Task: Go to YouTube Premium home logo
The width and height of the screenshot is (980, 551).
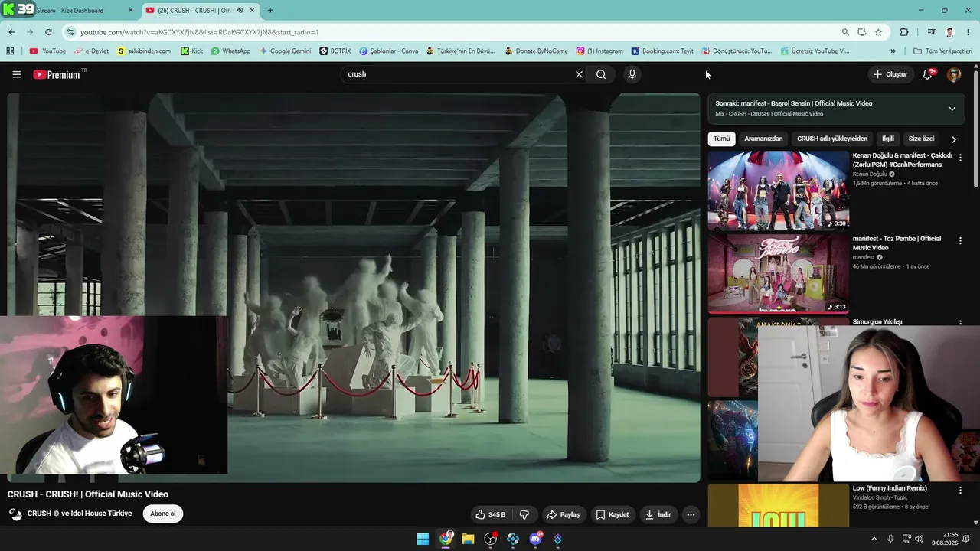Action: (57, 74)
